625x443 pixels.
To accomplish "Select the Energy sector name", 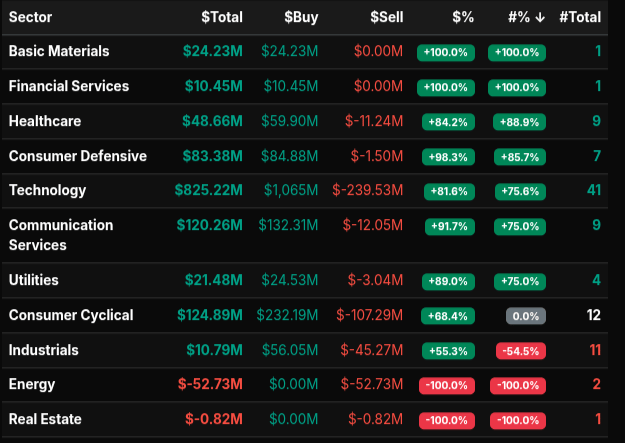I will click(x=32, y=384).
